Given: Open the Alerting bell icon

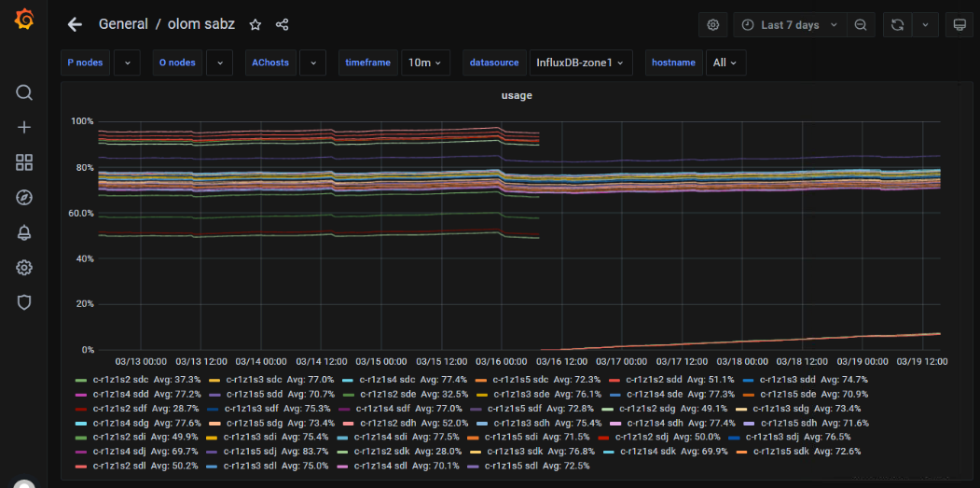Looking at the screenshot, I should 24,232.
